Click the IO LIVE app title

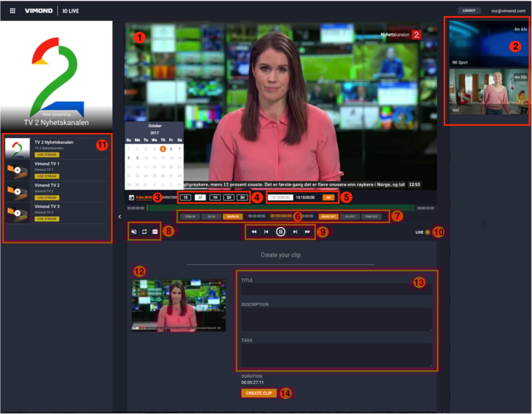(x=71, y=11)
